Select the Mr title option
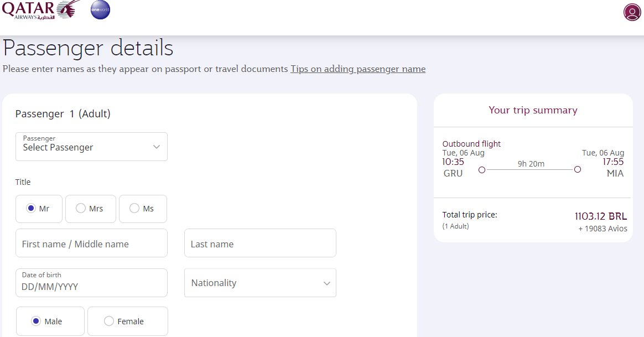644x337 pixels. pyautogui.click(x=39, y=209)
